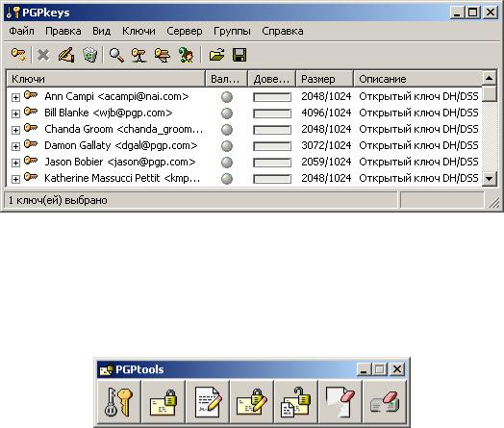Click the PGPkeys title bar icon
Viewport: 504px width, 428px height.
pos(13,13)
